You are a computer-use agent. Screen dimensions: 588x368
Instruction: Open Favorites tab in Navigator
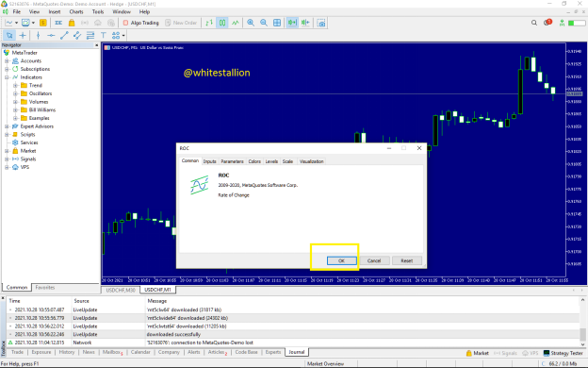click(x=45, y=288)
